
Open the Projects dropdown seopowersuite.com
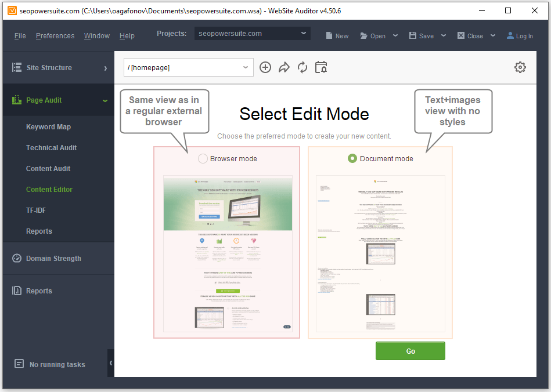[253, 33]
